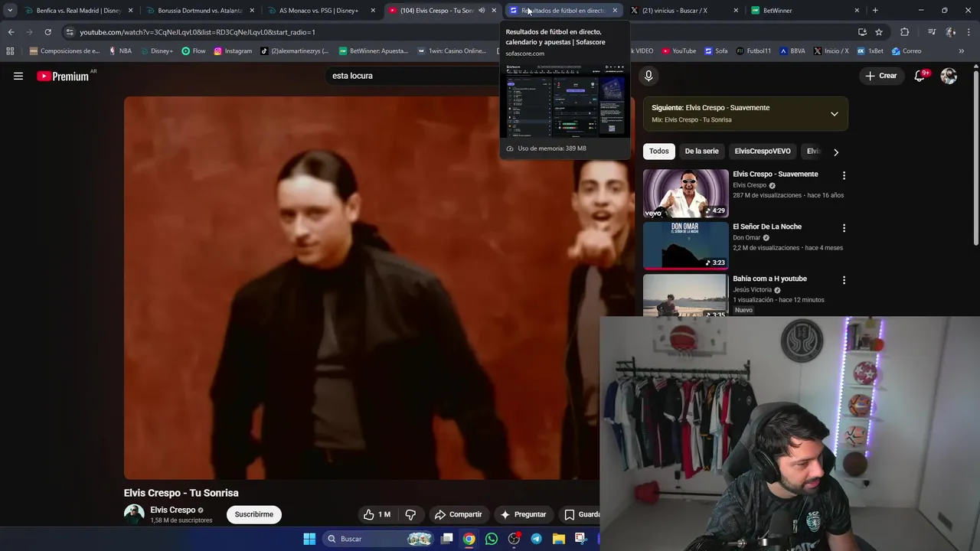Click the Crear button
Screen dimensions: 980x551
click(881, 76)
